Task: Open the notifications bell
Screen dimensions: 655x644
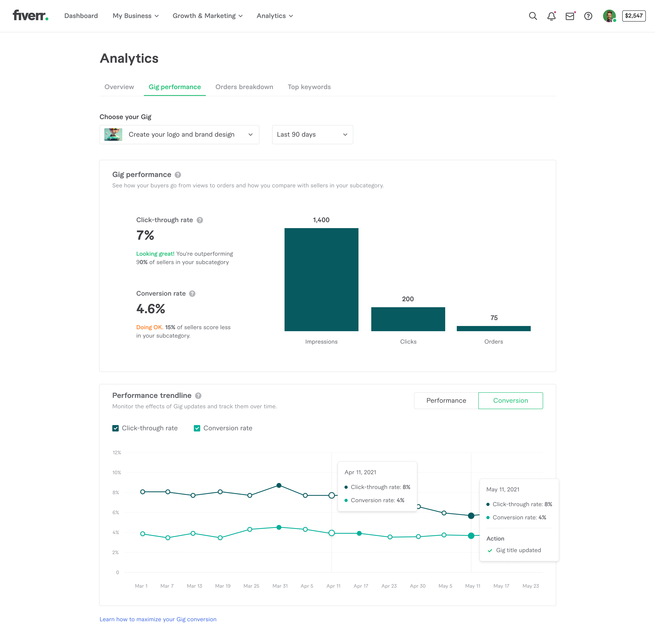Action: pos(551,16)
